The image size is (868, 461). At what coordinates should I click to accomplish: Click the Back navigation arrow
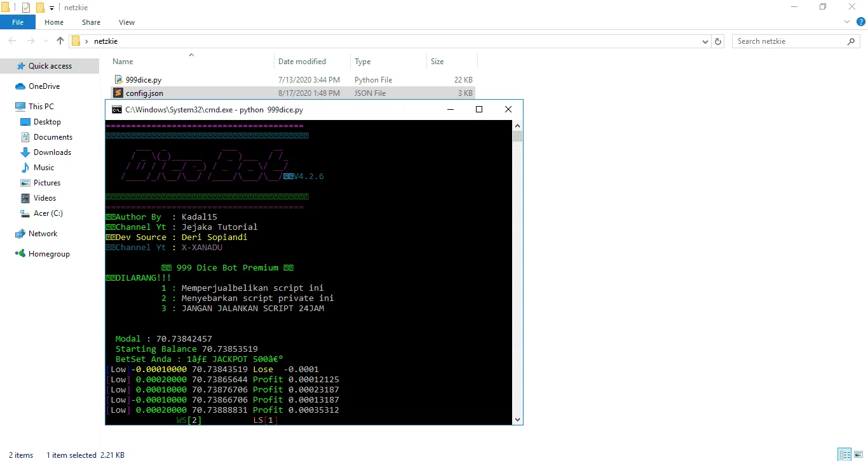pos(13,41)
